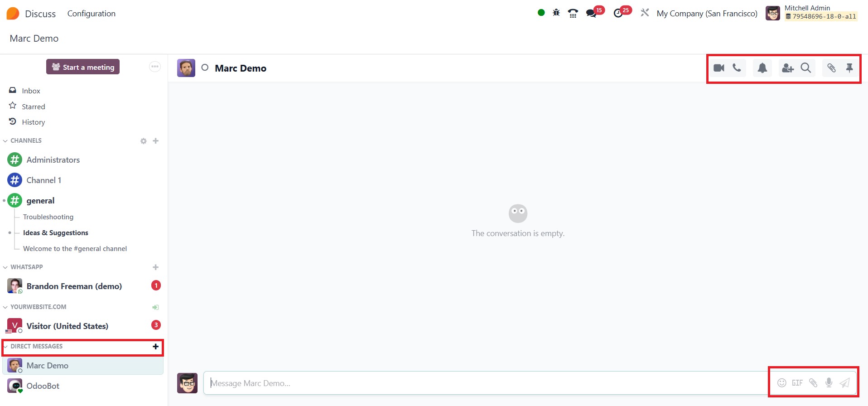Open the VoIP phone icon in top bar

[x=573, y=13]
